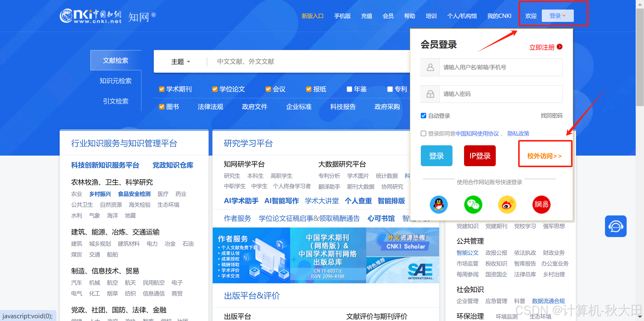Click the QQ quick login icon
The image size is (644, 321).
(x=439, y=204)
